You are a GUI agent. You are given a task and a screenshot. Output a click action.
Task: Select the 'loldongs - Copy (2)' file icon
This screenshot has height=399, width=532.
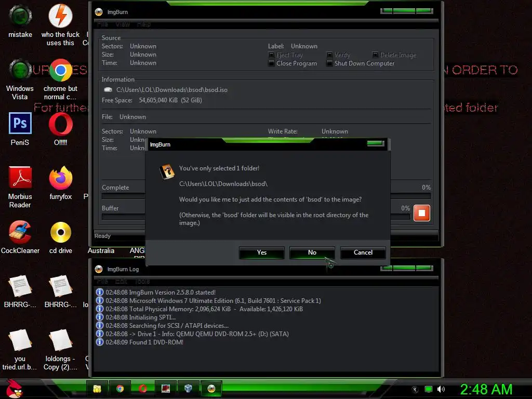click(x=60, y=350)
